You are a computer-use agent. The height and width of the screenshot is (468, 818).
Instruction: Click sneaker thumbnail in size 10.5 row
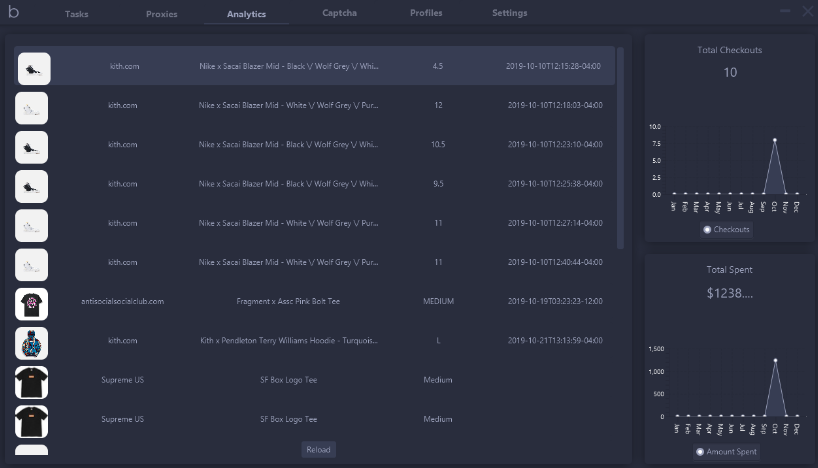31,147
